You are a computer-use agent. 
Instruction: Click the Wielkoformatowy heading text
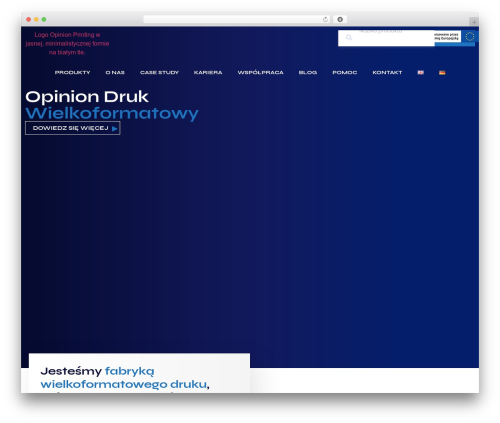112,113
